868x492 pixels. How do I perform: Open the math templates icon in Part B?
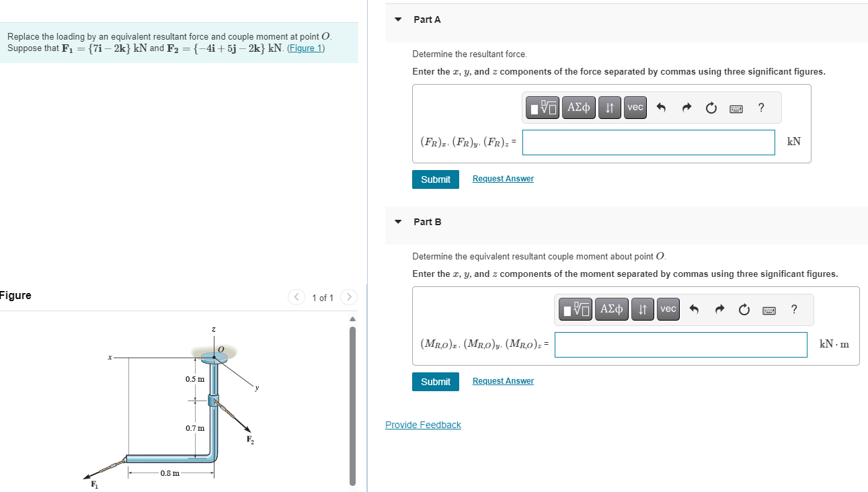coord(576,309)
